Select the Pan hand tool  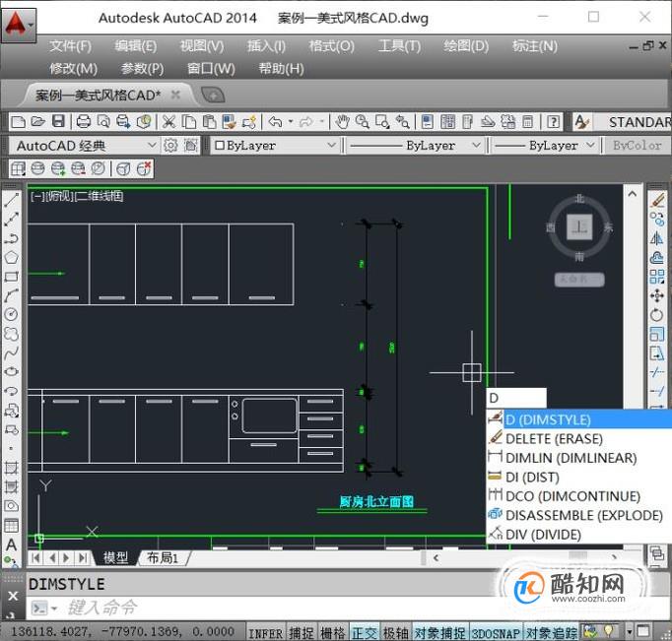pyautogui.click(x=342, y=122)
